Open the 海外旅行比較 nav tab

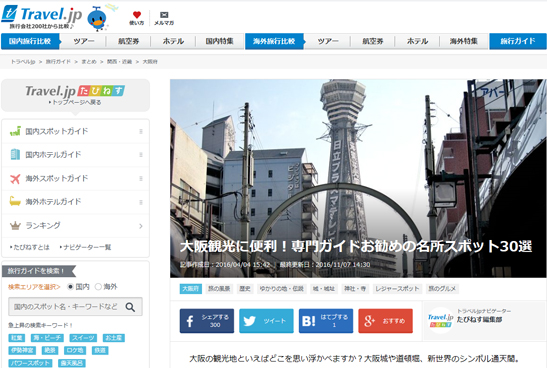coord(275,41)
